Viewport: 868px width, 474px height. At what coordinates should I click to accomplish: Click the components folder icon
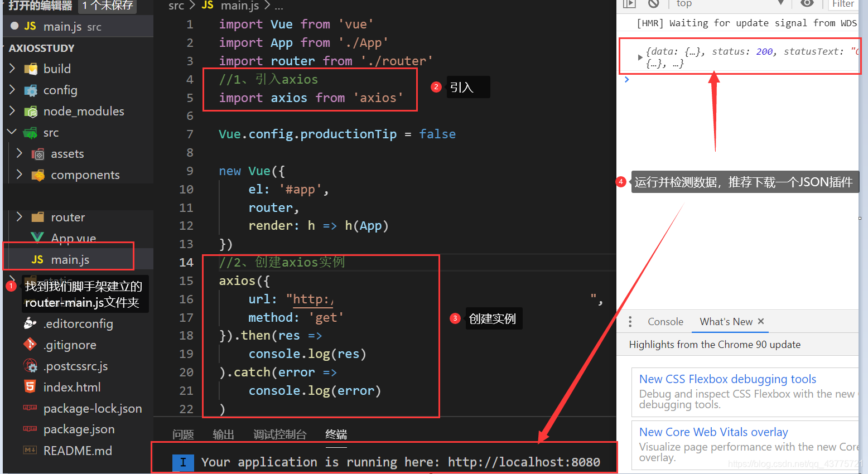tap(38, 175)
